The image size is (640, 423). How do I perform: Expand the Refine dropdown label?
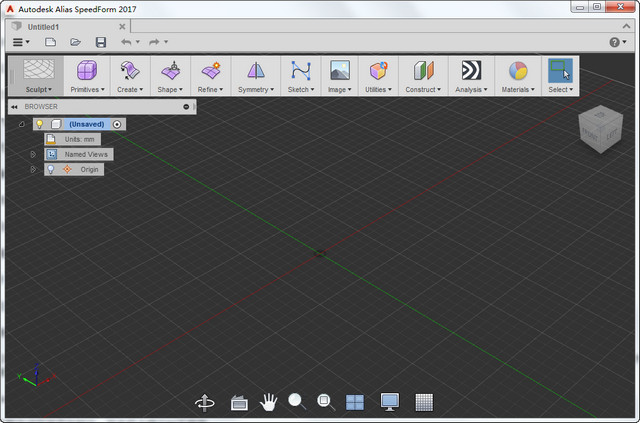tap(211, 89)
